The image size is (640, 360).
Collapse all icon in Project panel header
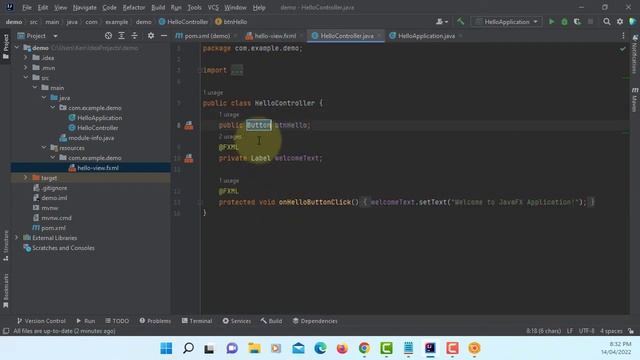pyautogui.click(x=134, y=36)
